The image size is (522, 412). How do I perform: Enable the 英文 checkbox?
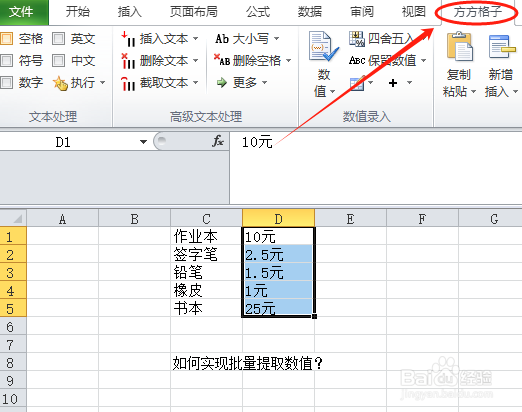(x=58, y=39)
